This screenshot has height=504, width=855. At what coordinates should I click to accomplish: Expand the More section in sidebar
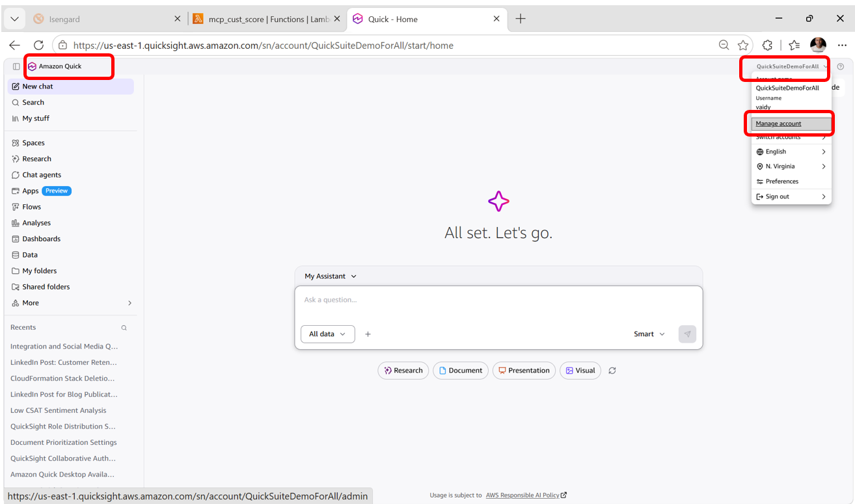[71, 303]
